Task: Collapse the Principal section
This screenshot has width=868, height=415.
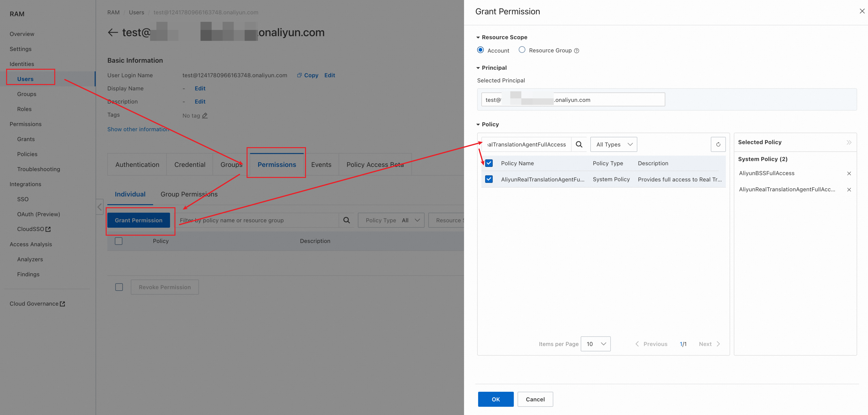Action: point(478,68)
